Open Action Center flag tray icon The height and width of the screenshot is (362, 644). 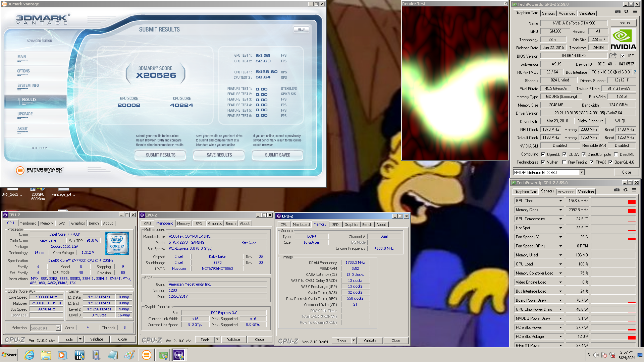point(604,355)
